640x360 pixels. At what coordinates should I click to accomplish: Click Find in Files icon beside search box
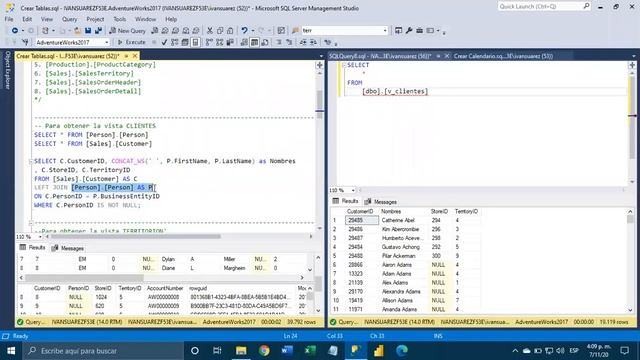pyautogui.click(x=296, y=31)
